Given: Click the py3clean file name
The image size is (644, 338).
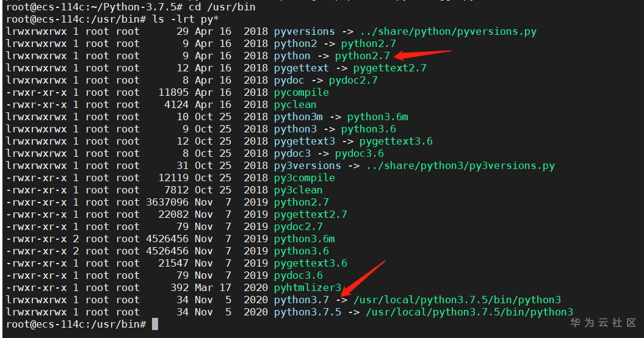Looking at the screenshot, I should point(298,190).
